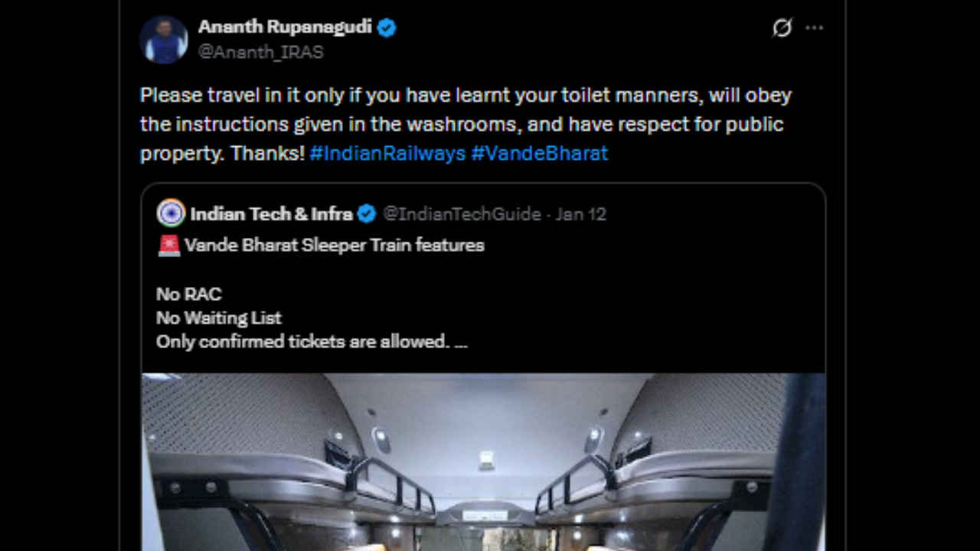Open the Grok explain-post icon
The height and width of the screenshot is (551, 980).
[782, 28]
